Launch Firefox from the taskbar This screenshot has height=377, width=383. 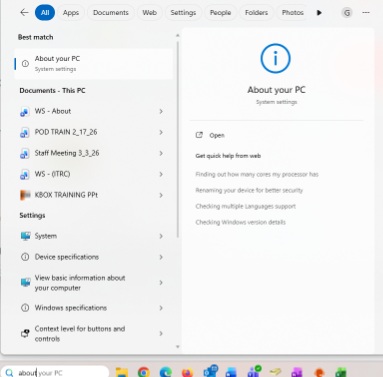pos(188,372)
